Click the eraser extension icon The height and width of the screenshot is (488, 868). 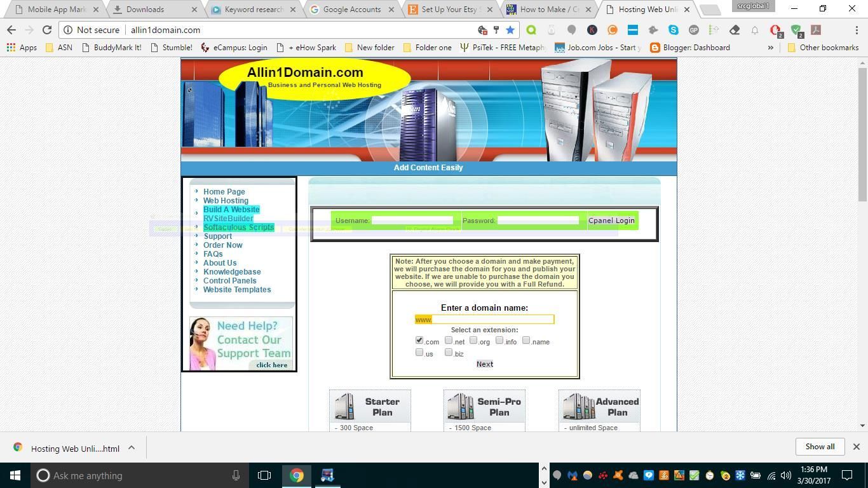(x=735, y=30)
